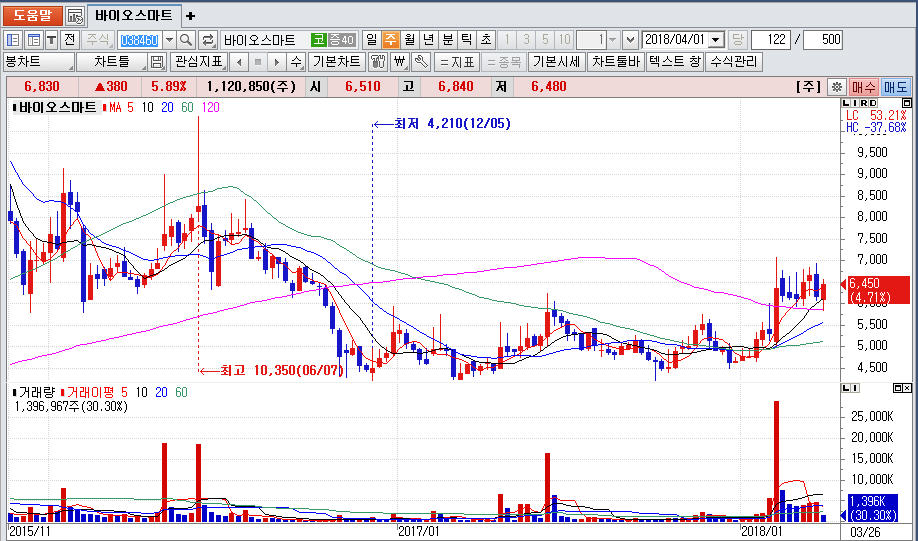
Task: Click the gear icon beside the 매수 button
Action: [x=836, y=87]
